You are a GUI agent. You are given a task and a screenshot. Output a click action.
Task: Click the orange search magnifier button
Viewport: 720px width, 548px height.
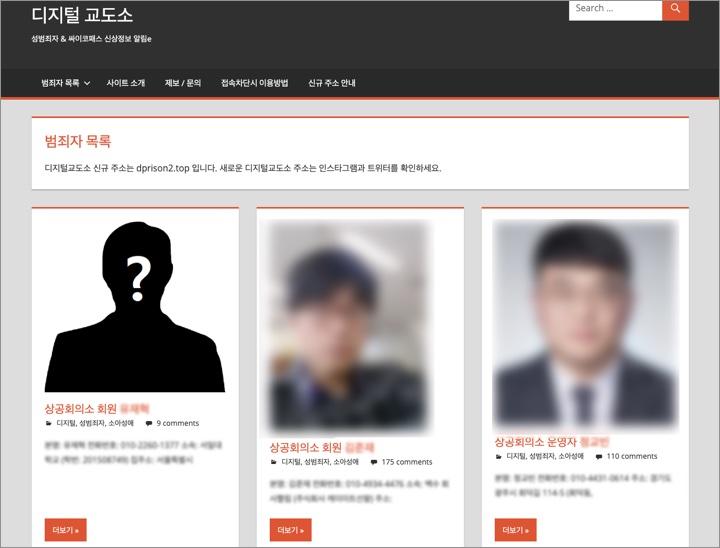(675, 9)
